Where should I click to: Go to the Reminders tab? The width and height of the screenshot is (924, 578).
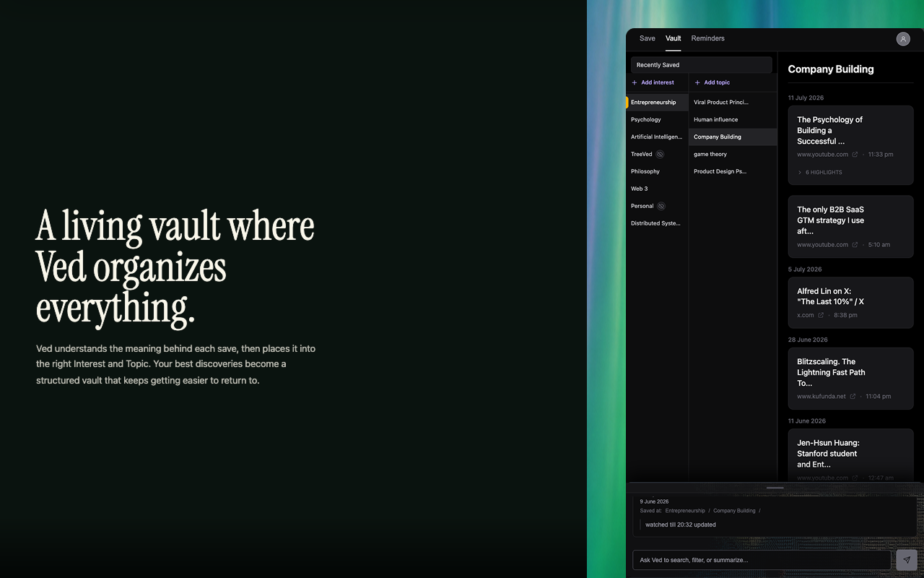(x=708, y=38)
